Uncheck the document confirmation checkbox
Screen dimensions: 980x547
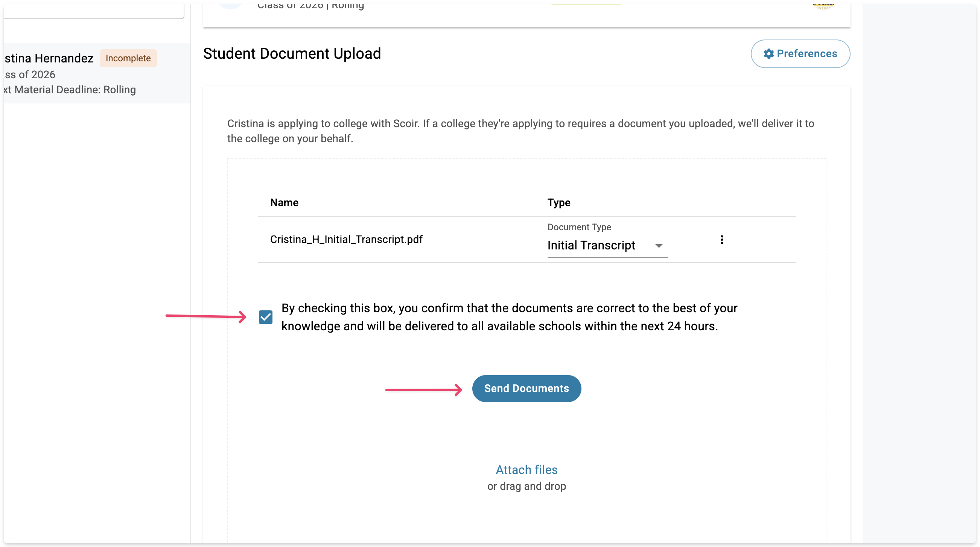coord(266,317)
